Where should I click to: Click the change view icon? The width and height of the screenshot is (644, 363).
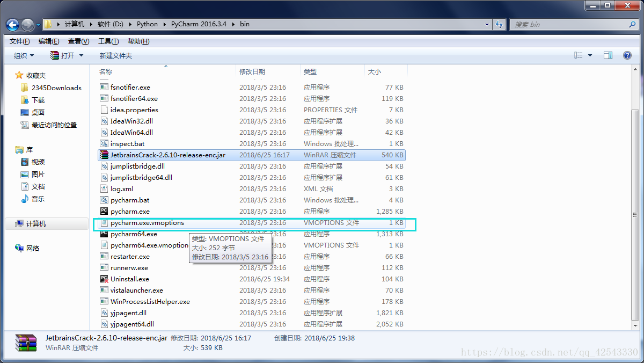point(579,55)
